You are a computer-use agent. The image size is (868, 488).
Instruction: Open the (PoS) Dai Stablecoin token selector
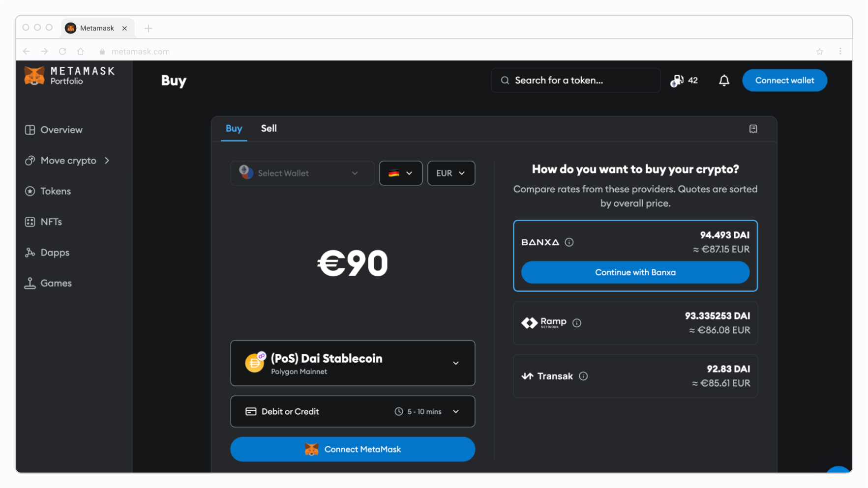click(353, 363)
